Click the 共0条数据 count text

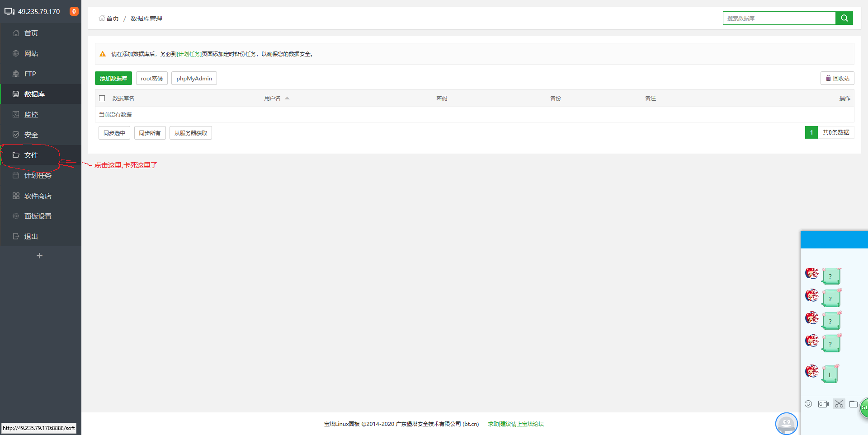pyautogui.click(x=836, y=132)
